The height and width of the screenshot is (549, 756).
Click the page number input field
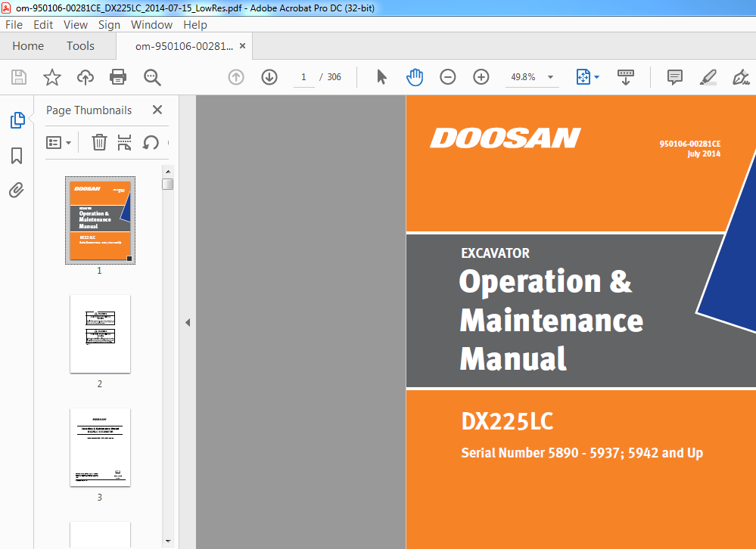pos(303,77)
